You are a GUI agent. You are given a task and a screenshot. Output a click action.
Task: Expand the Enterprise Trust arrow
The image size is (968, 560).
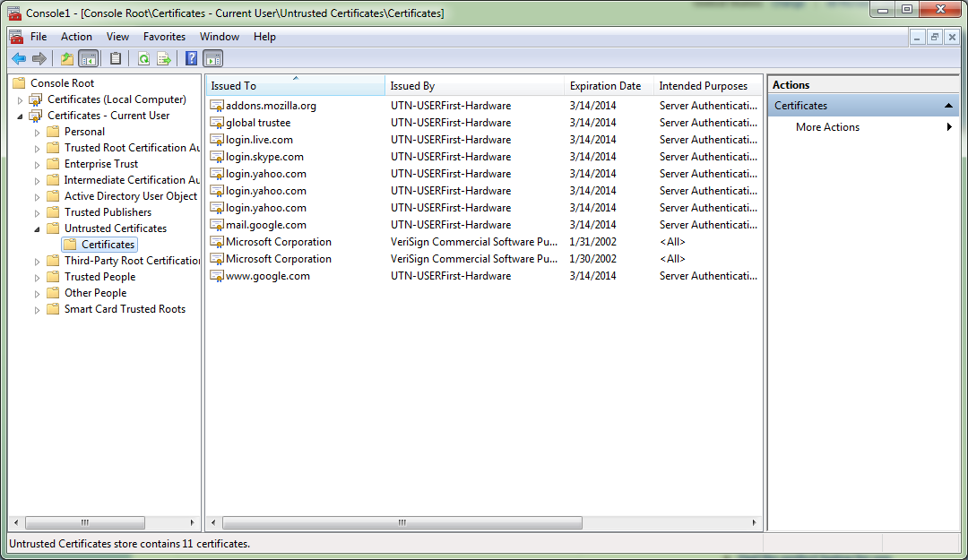37,164
